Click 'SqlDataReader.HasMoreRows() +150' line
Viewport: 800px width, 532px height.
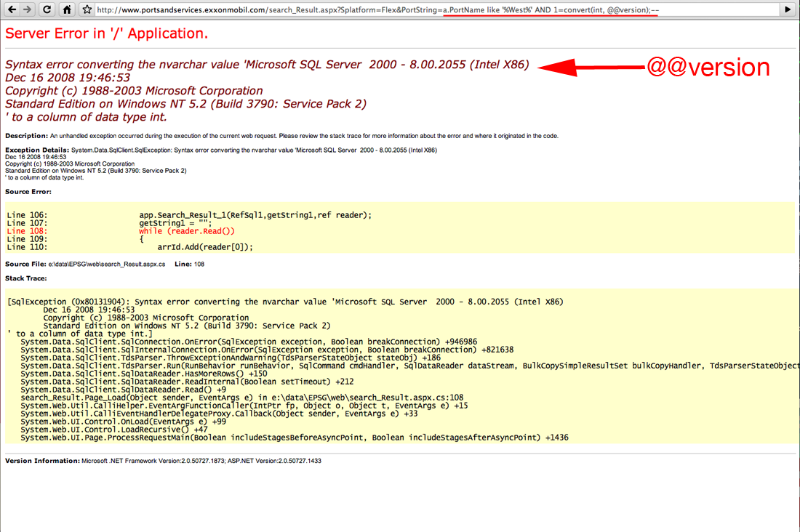pos(144,374)
